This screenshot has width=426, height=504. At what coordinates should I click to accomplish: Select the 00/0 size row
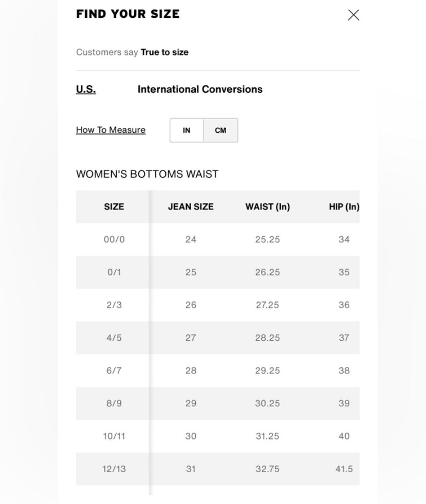(217, 239)
